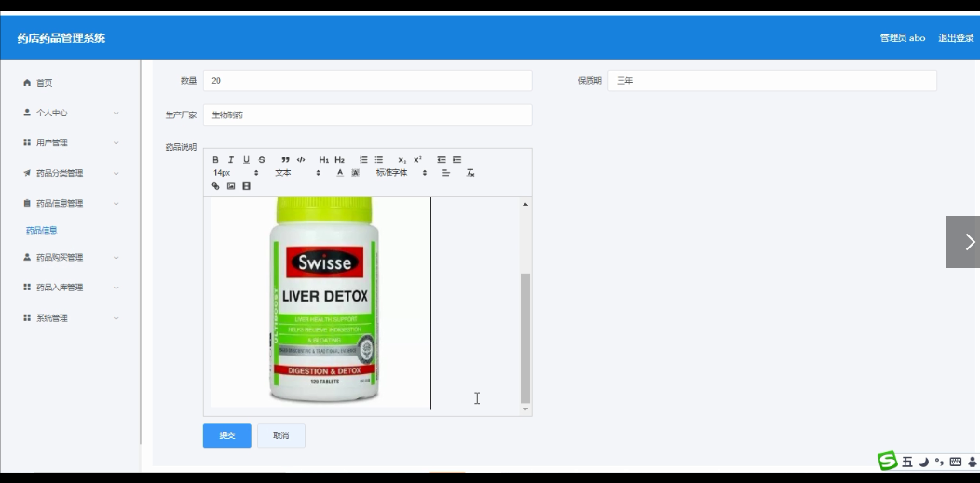Apply Heading 1 with the H1 icon
Viewport: 980px width, 483px height.
click(x=324, y=160)
